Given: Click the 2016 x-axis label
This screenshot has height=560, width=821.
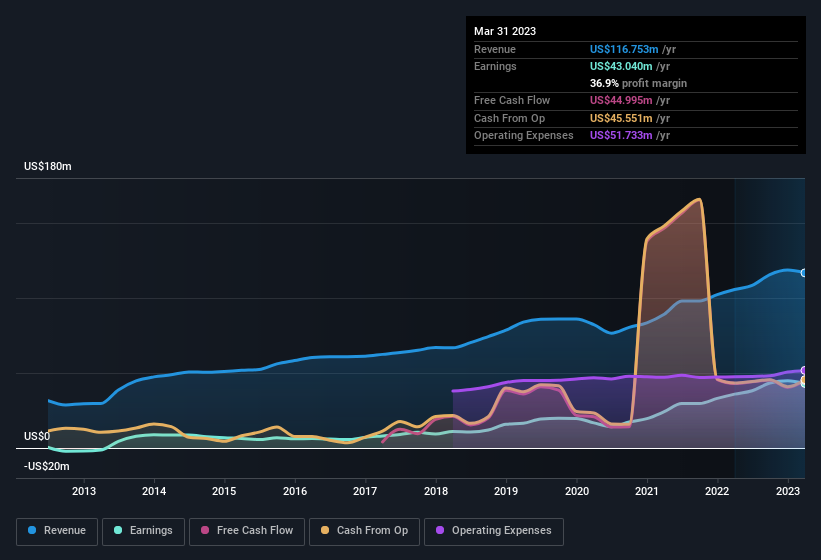Looking at the screenshot, I should pos(295,491).
